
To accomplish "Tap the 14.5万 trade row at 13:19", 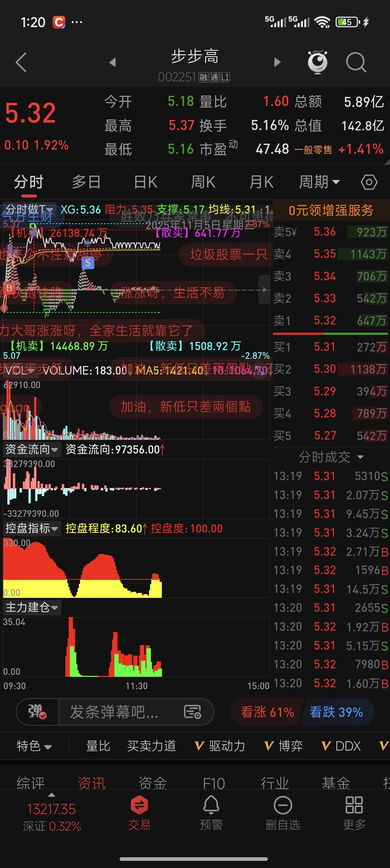I will pyautogui.click(x=331, y=589).
